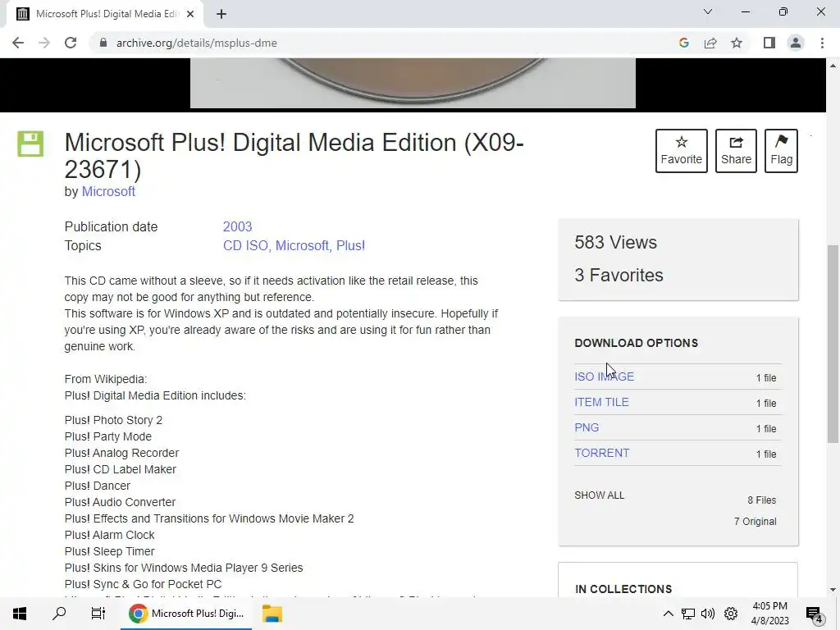Click the Google icon in address bar
This screenshot has width=840, height=630.
(x=683, y=43)
